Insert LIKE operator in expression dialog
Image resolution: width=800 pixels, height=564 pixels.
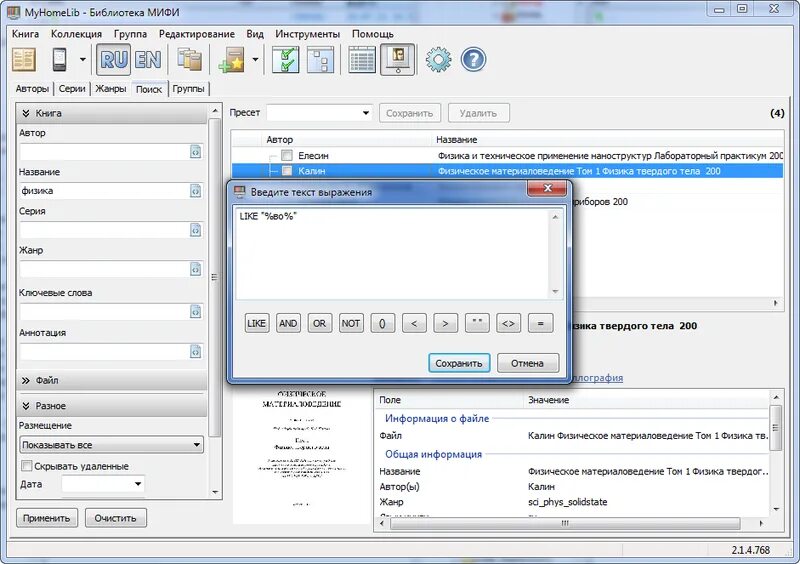tap(256, 323)
